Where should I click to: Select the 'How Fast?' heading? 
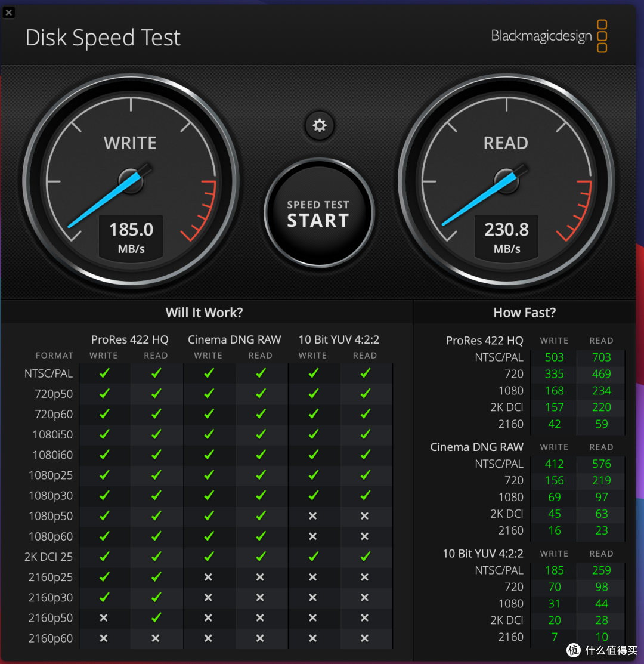524,313
